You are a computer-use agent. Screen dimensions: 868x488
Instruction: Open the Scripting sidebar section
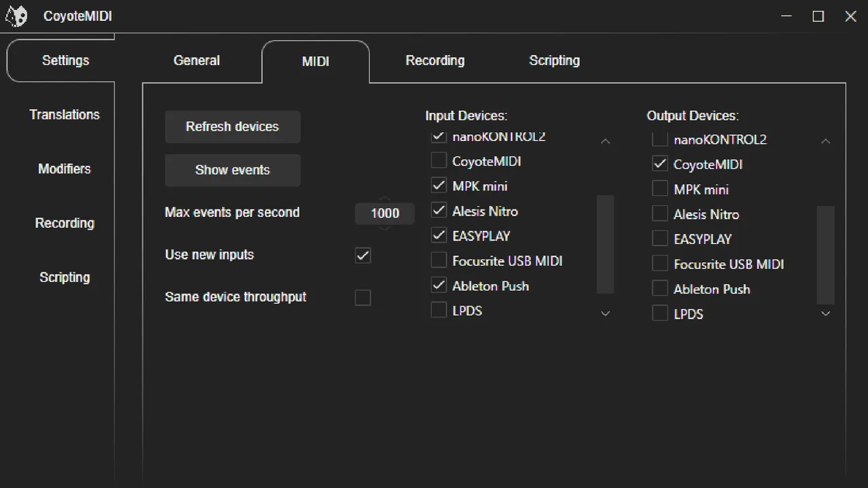64,277
